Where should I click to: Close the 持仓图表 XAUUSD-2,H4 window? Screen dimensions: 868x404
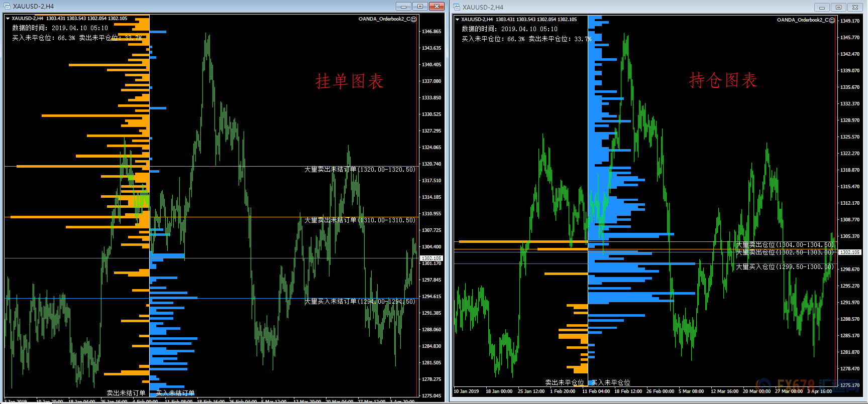(855, 7)
